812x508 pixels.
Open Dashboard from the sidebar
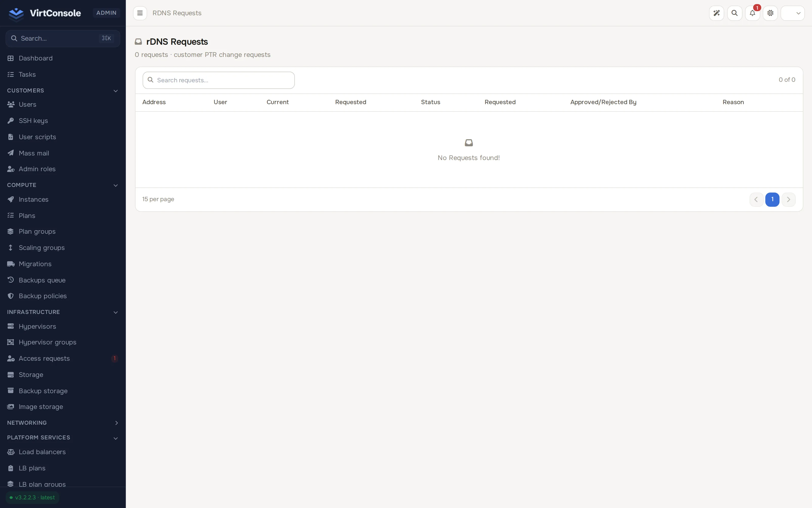click(63, 58)
